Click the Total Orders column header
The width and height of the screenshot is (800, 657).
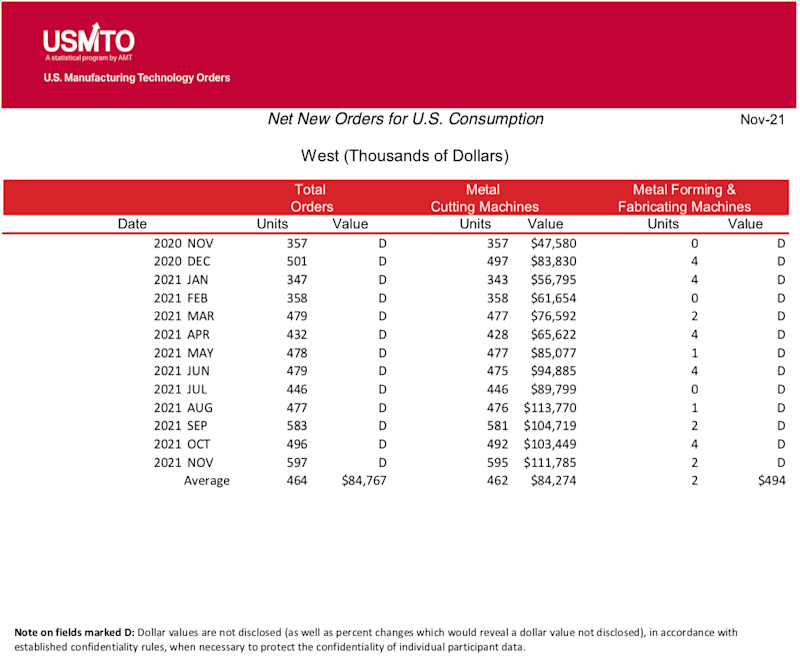pos(311,198)
